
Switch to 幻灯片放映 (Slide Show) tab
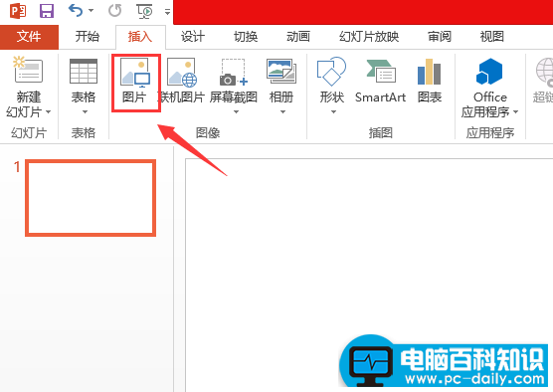pos(369,37)
